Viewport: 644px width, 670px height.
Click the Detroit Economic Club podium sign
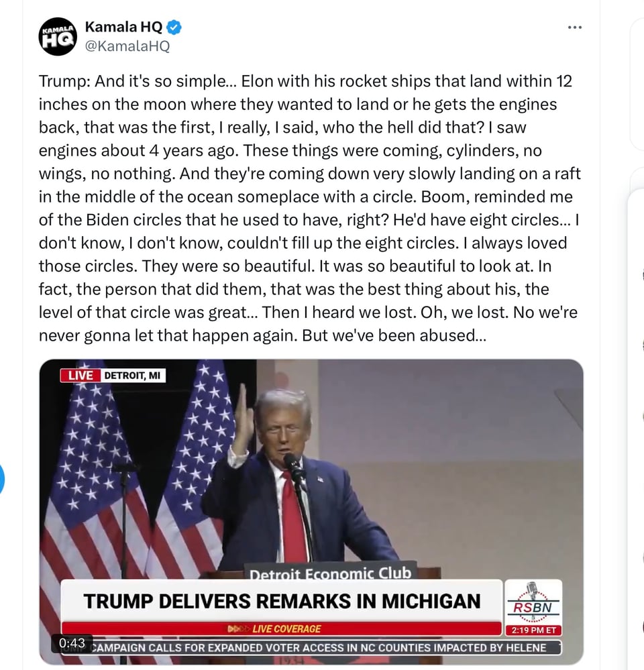tap(330, 574)
